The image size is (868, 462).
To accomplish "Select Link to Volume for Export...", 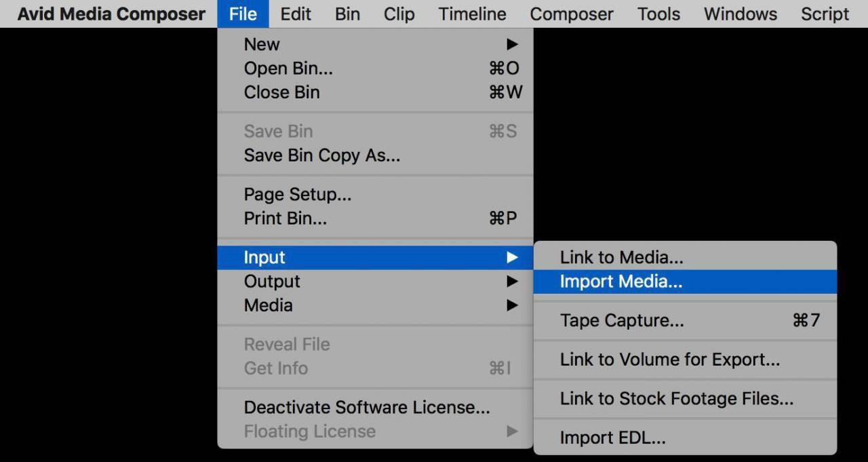I will 685,360.
